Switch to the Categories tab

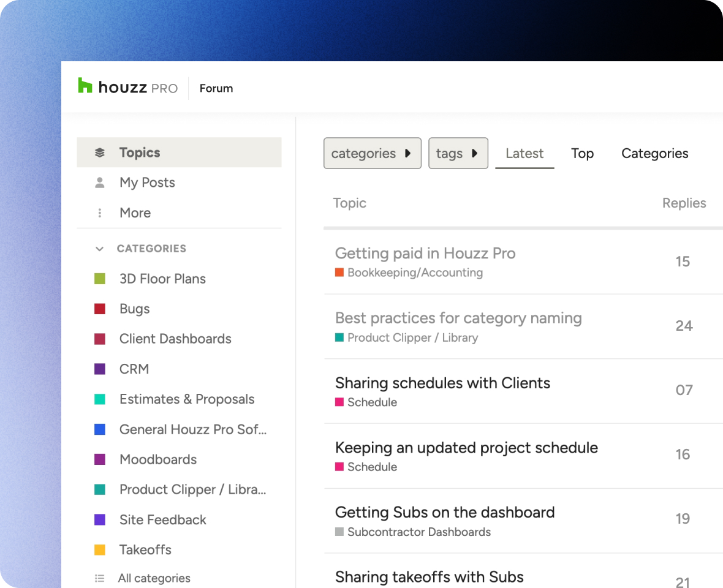tap(654, 153)
